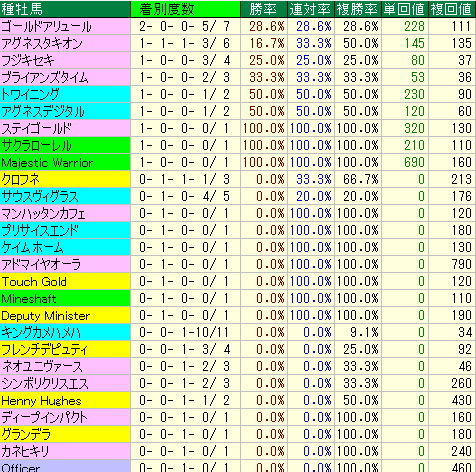Select the Henny Hughes sire name
The height and width of the screenshot is (472, 476).
click(x=41, y=401)
